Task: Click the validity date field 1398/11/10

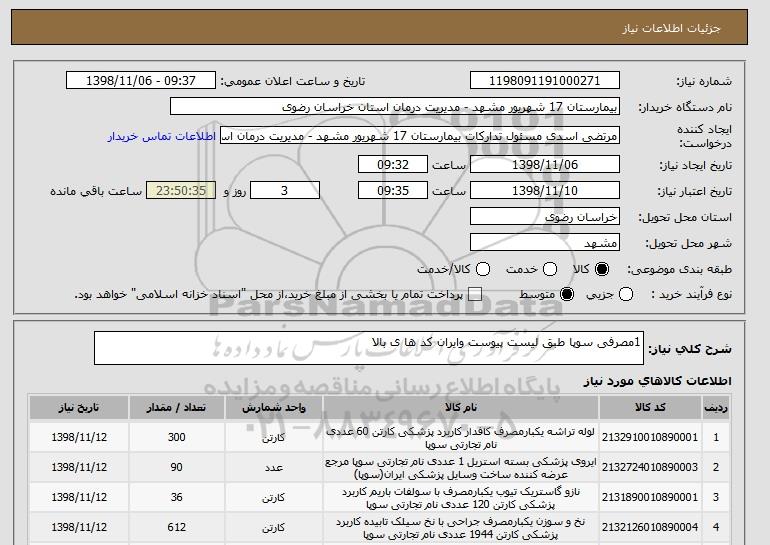Action: (x=545, y=191)
